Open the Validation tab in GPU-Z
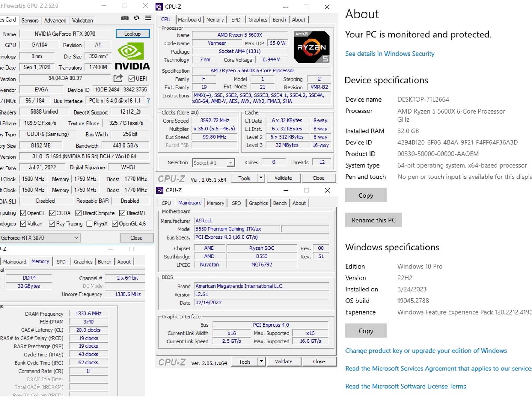532x399 pixels. click(x=82, y=20)
